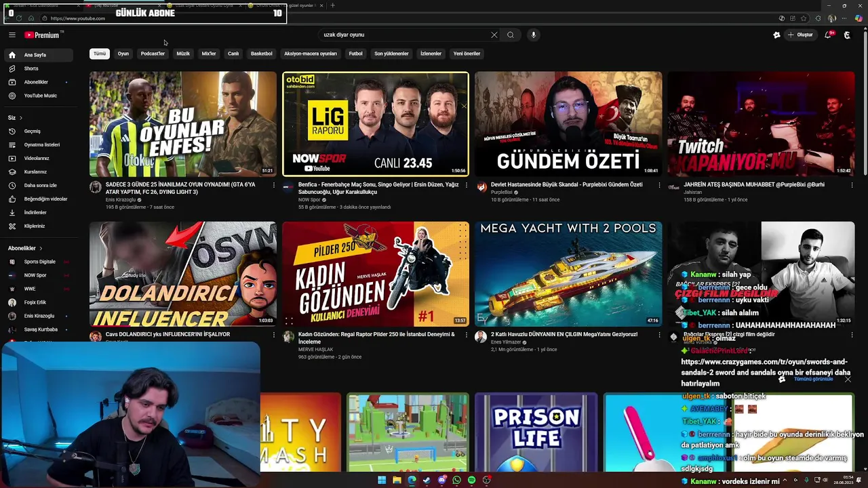Open İndirilenler in sidebar
868x488 pixels.
click(38, 212)
